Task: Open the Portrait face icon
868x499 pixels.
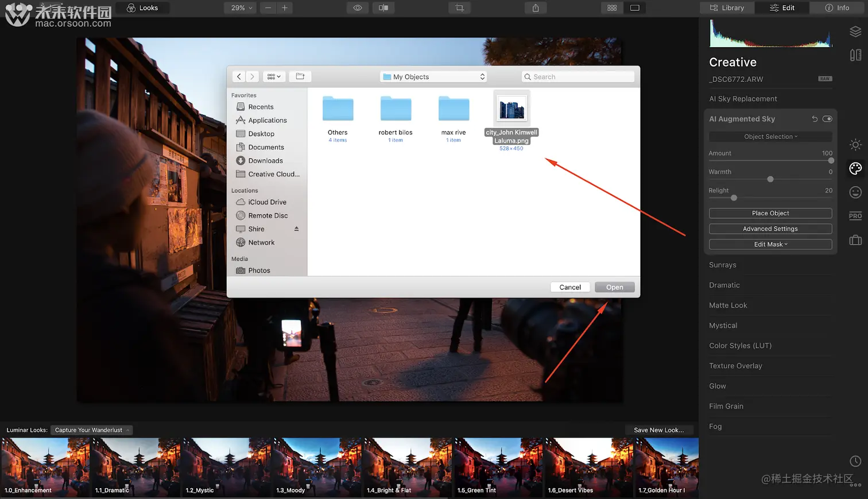Action: point(855,192)
